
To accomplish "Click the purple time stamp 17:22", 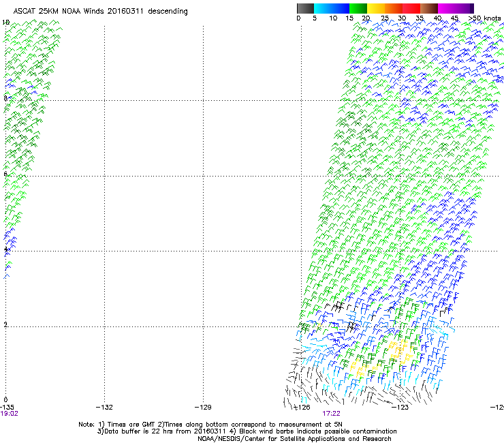I will [332, 414].
